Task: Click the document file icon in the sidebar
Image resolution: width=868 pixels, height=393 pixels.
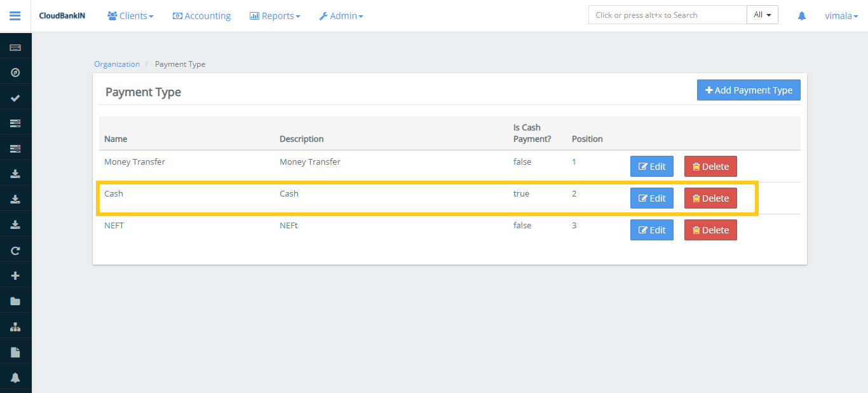Action: pos(15,352)
